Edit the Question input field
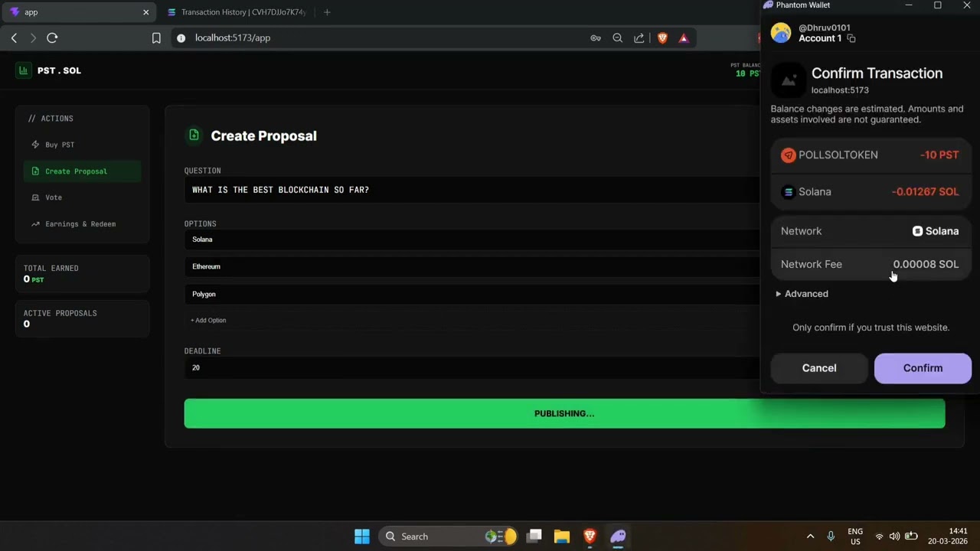 click(472, 190)
